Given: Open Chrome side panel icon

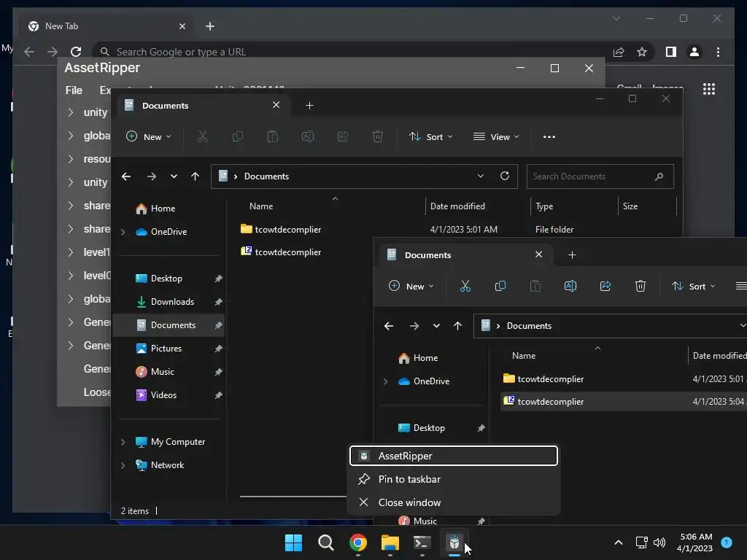Looking at the screenshot, I should [671, 52].
